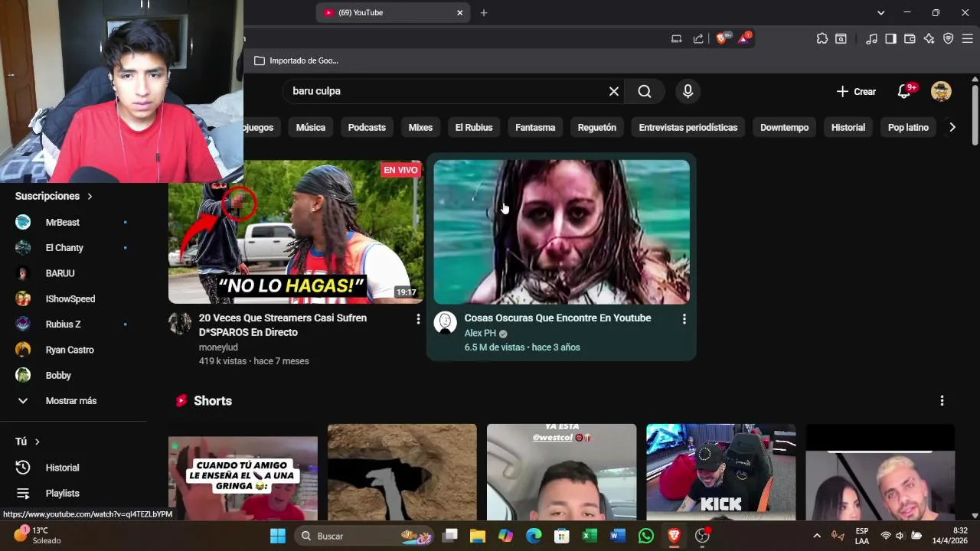The width and height of the screenshot is (980, 551).
Task: Clear the search box text with X
Action: [x=614, y=91]
